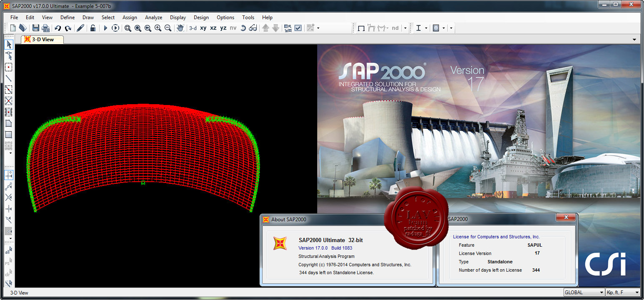Select Draw Poly Area tool
The image size is (644, 300).
click(8, 123)
